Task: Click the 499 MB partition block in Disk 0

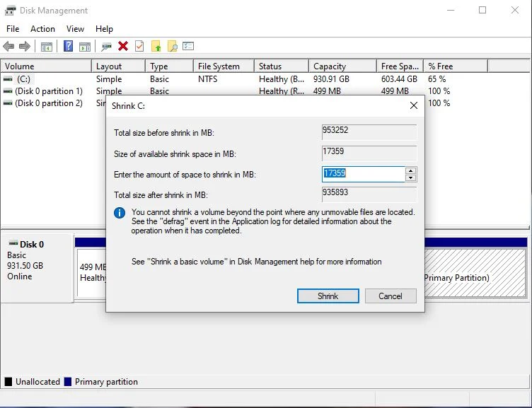Action: coord(91,273)
